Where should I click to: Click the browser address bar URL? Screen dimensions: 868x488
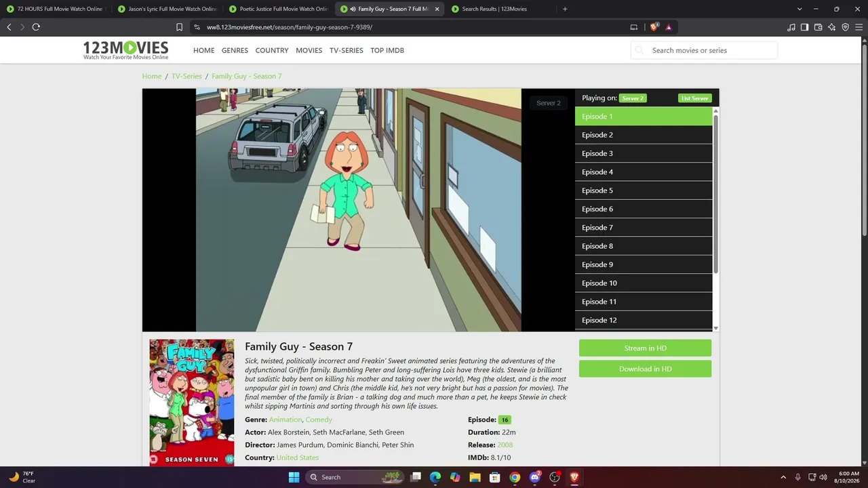click(x=290, y=27)
